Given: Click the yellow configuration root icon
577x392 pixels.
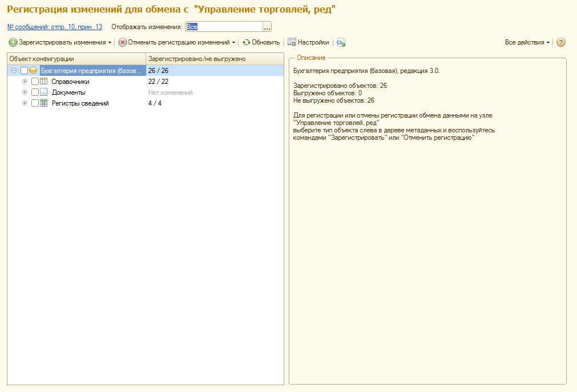Looking at the screenshot, I should [x=33, y=70].
